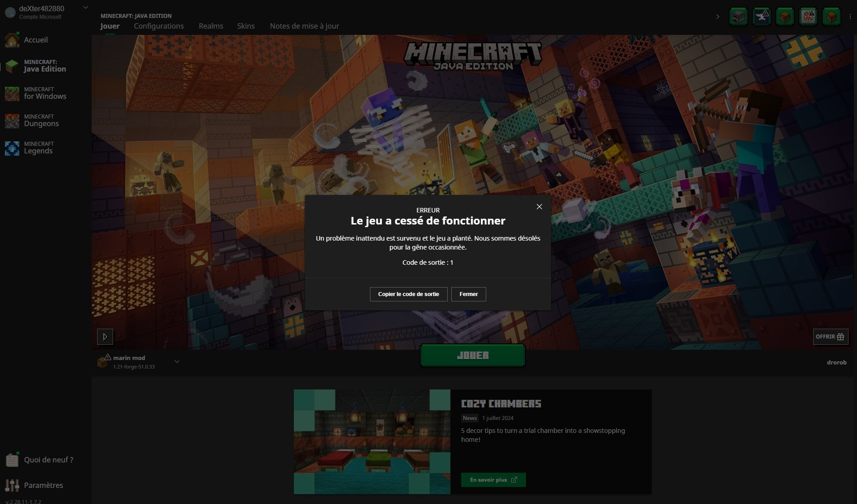Open the Quoi de neuf clipboard icon
The height and width of the screenshot is (504, 857).
pos(12,460)
